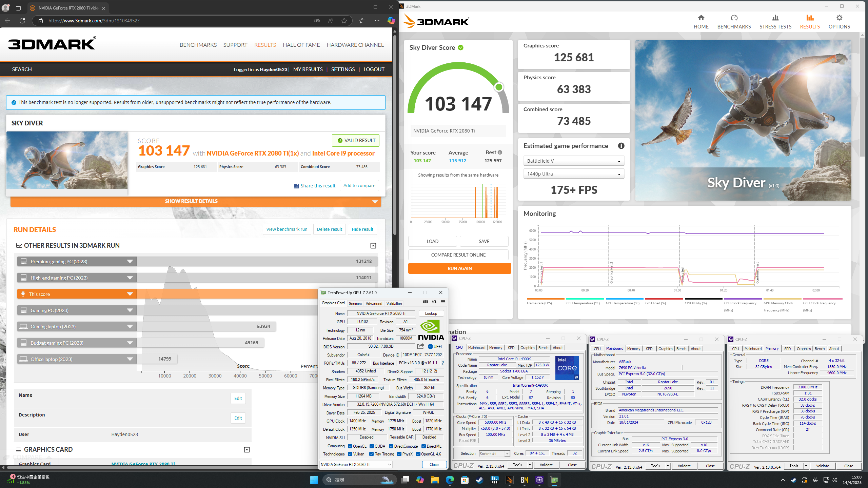This screenshot has height=488, width=868.
Task: Toggle CUDA checkbox in GPU-Z
Action: tap(372, 446)
